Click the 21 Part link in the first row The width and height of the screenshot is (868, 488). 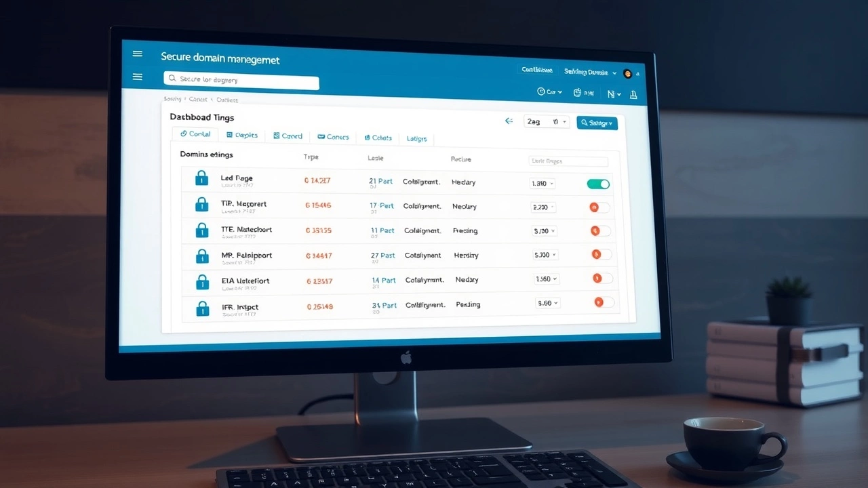pos(381,182)
